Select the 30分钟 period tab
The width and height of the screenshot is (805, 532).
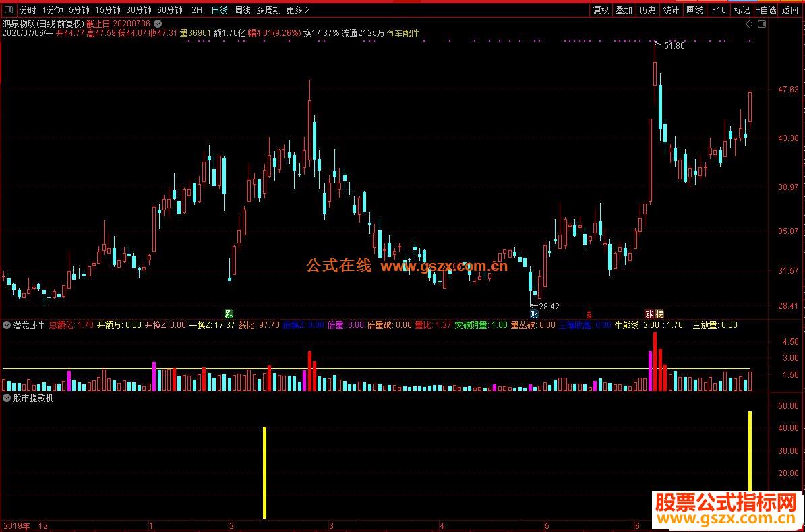139,9
